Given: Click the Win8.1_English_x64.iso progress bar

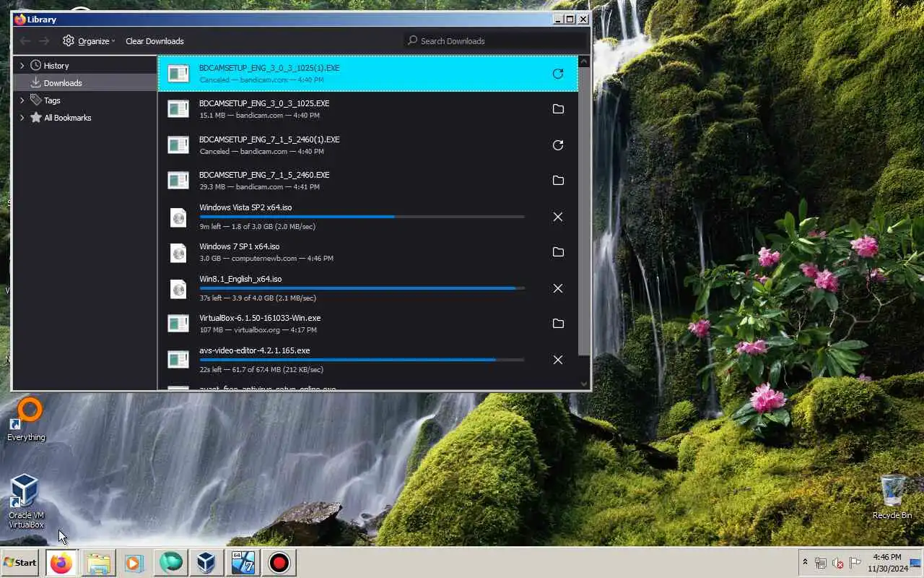Looking at the screenshot, I should coord(362,288).
